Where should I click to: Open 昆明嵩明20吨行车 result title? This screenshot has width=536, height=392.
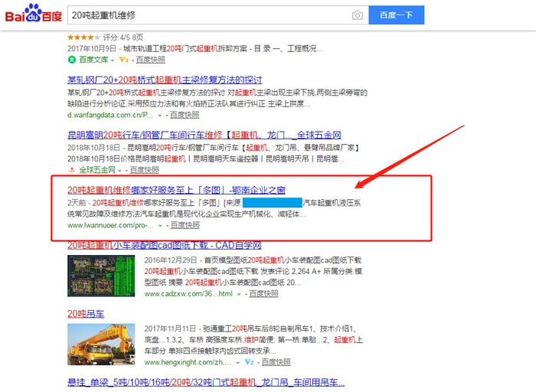pos(204,135)
